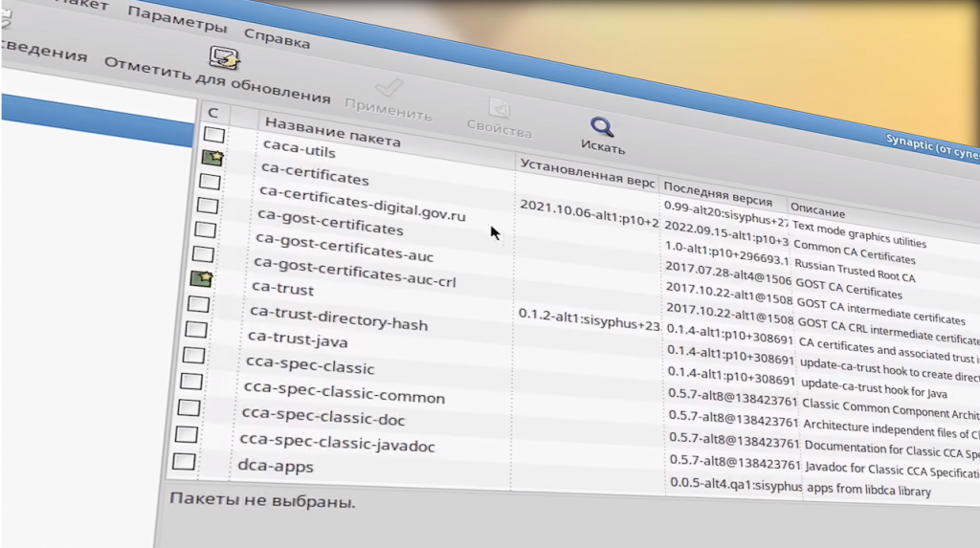Image resolution: width=980 pixels, height=548 pixels.
Task: Click the Mark for update toolbar icon
Action: tap(224, 58)
